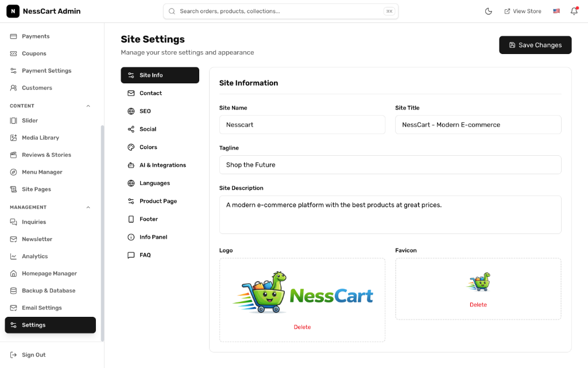Open the Analytics chart icon
This screenshot has height=368, width=588.
tap(13, 256)
